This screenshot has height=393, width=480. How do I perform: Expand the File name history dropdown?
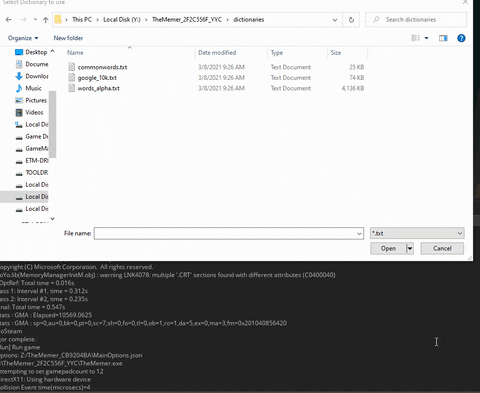pos(359,233)
